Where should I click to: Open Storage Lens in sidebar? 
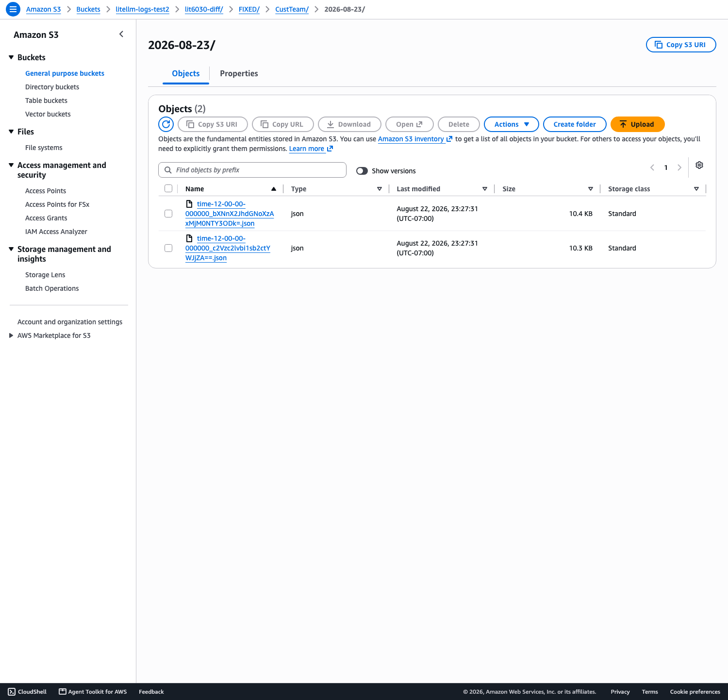45,275
